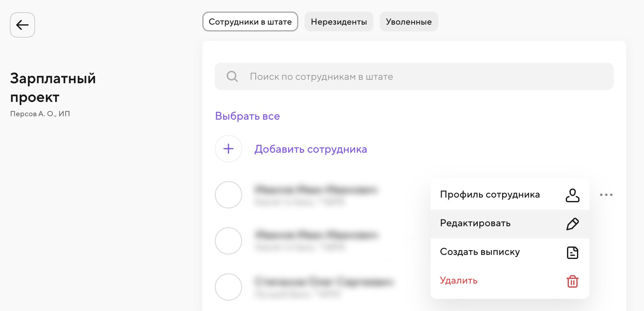This screenshot has width=644, height=311.
Task: Choose Редактировать from the context menu
Action: tap(475, 223)
